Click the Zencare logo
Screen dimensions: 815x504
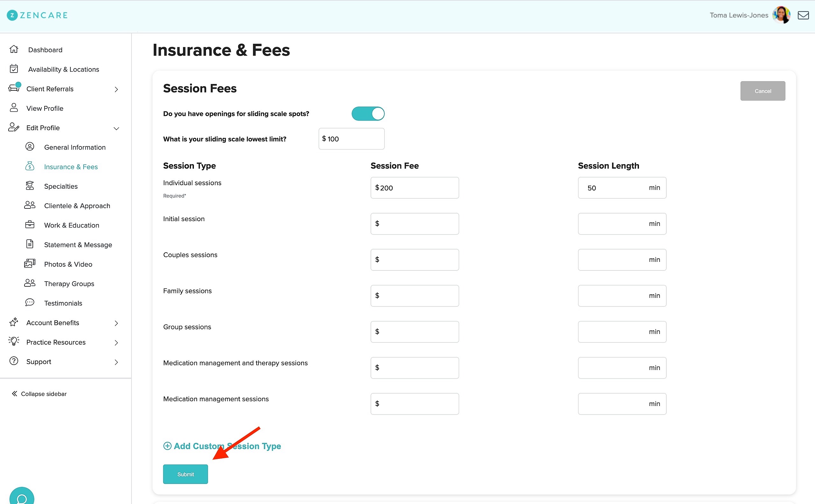pyautogui.click(x=37, y=15)
